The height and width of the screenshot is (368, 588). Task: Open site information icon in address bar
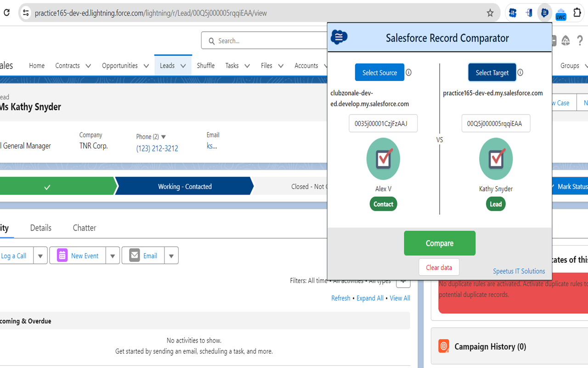click(x=26, y=13)
